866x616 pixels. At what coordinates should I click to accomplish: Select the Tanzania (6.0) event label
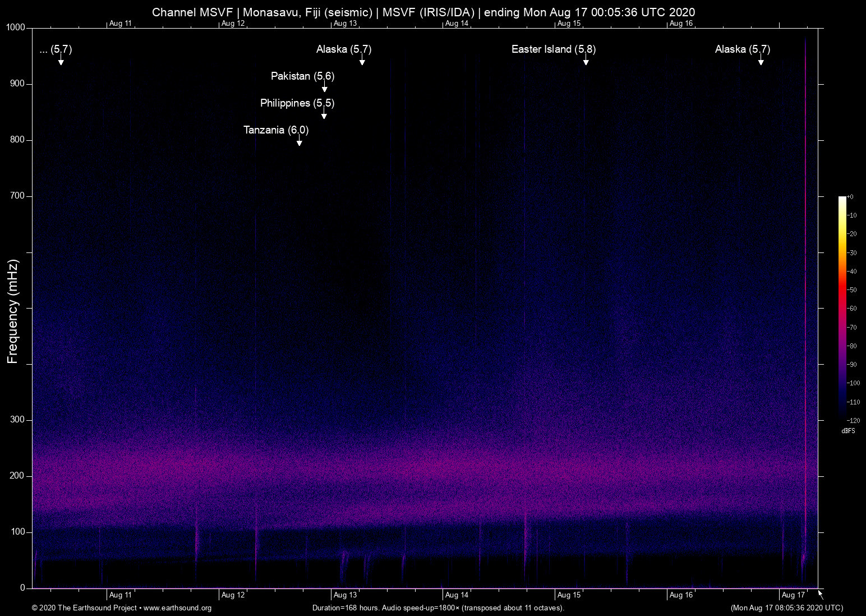pyautogui.click(x=275, y=130)
